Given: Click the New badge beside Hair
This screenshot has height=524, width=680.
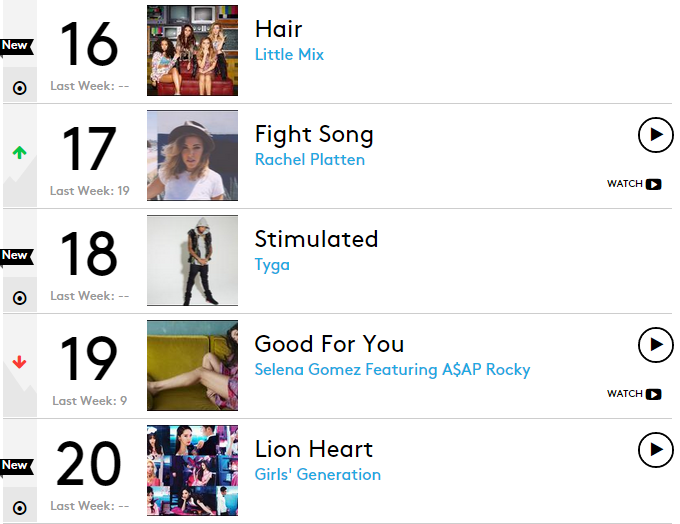Looking at the screenshot, I should (x=15, y=45).
